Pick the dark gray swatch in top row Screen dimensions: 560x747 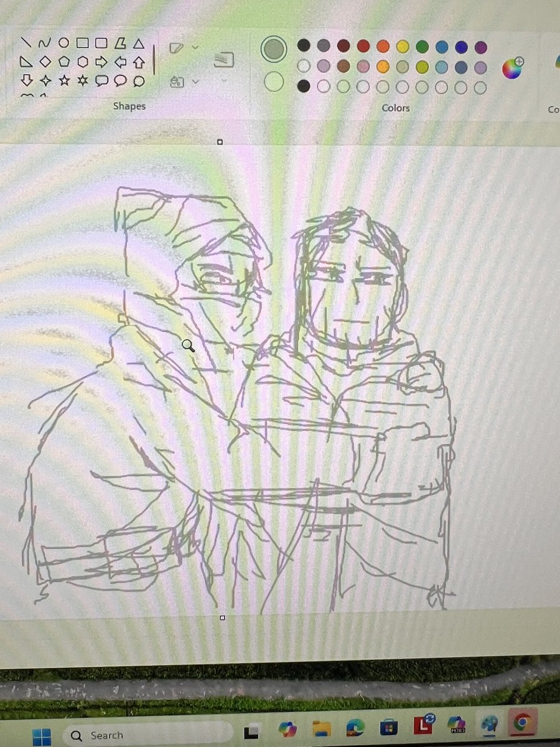coord(324,45)
